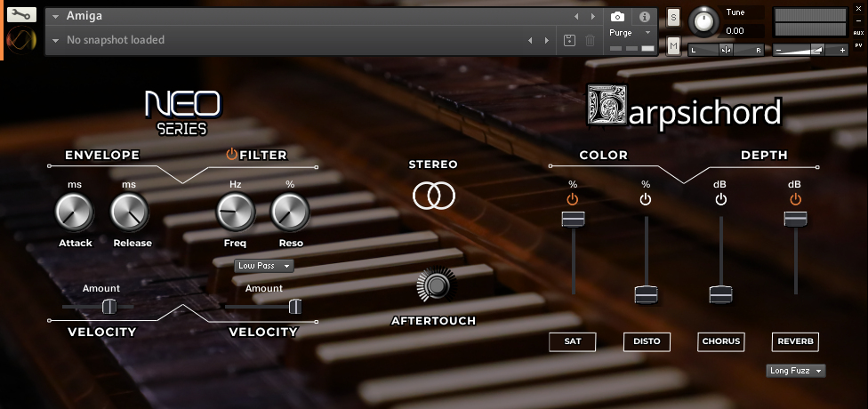Toggle the Filter power switch
The height and width of the screenshot is (409, 868).
coord(231,155)
